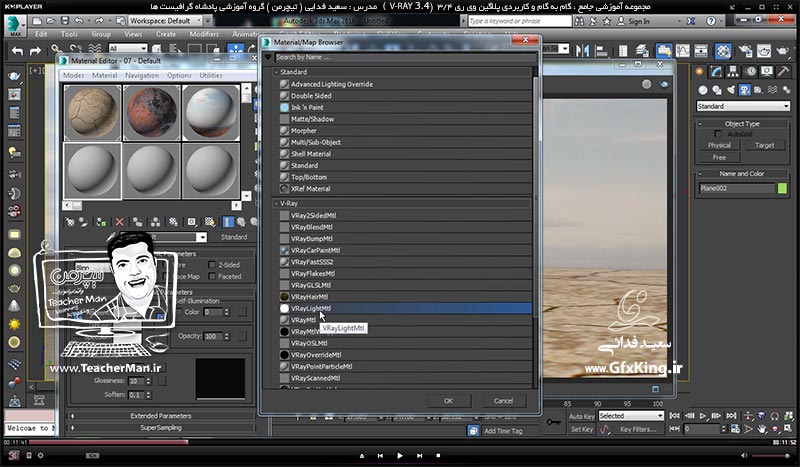Collapse the Name and Color rollout

coord(700,174)
